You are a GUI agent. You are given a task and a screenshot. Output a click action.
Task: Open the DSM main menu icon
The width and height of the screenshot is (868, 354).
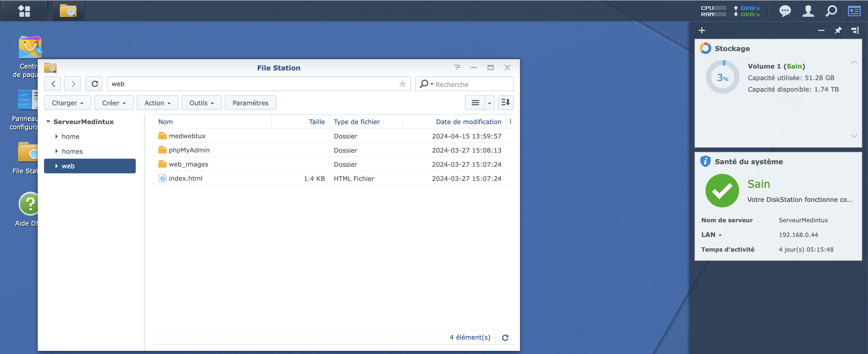[x=24, y=11]
